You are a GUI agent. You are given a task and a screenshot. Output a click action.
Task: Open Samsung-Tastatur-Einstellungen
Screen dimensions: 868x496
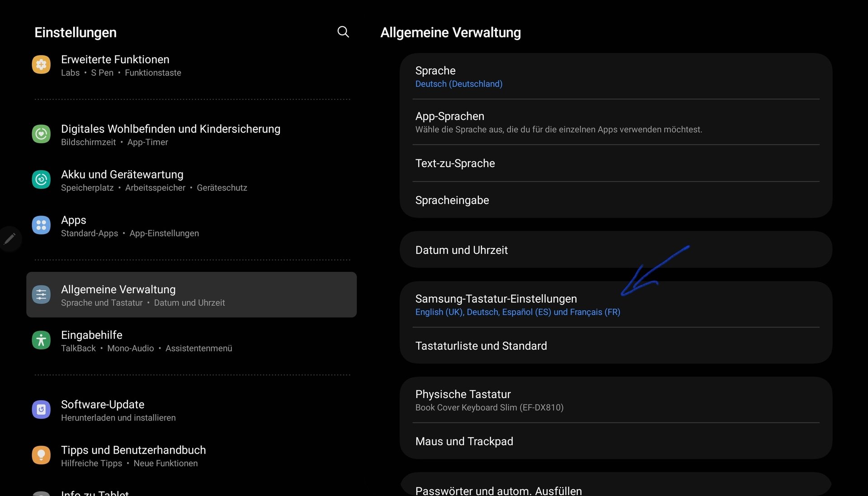(616, 304)
